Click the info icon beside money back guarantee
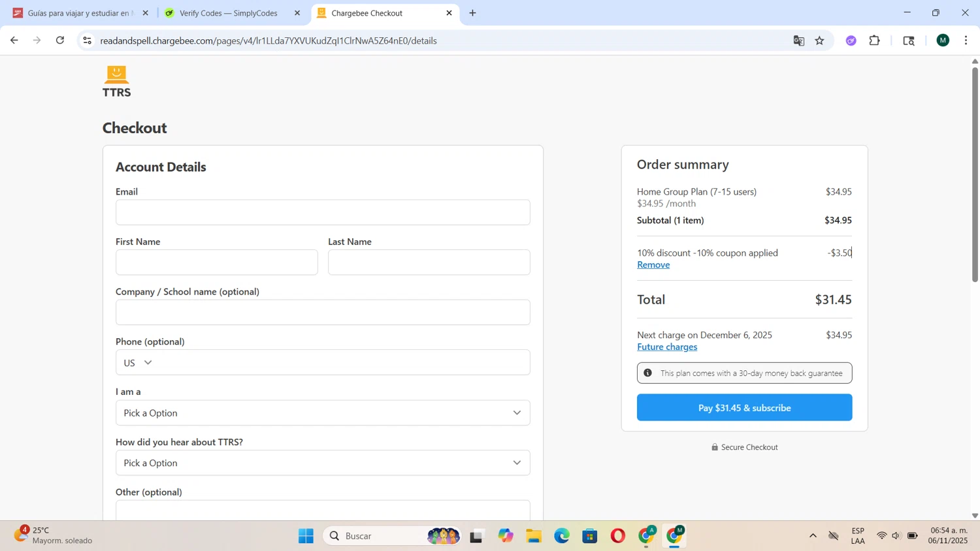Image resolution: width=980 pixels, height=551 pixels. pos(647,373)
